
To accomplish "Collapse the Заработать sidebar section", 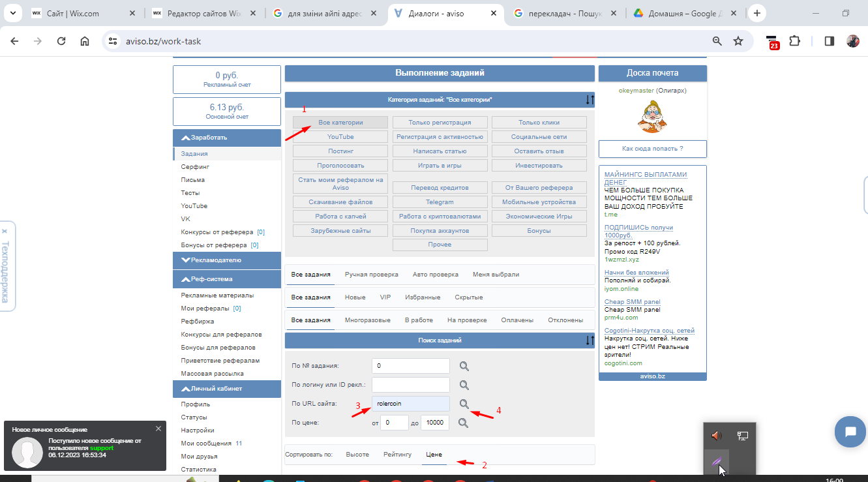I will (227, 138).
